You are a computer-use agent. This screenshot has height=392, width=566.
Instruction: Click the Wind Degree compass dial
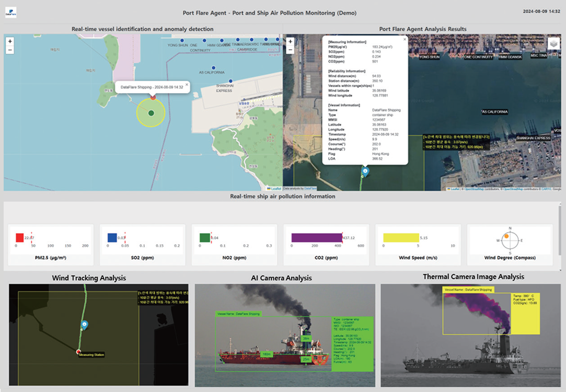tap(510, 240)
